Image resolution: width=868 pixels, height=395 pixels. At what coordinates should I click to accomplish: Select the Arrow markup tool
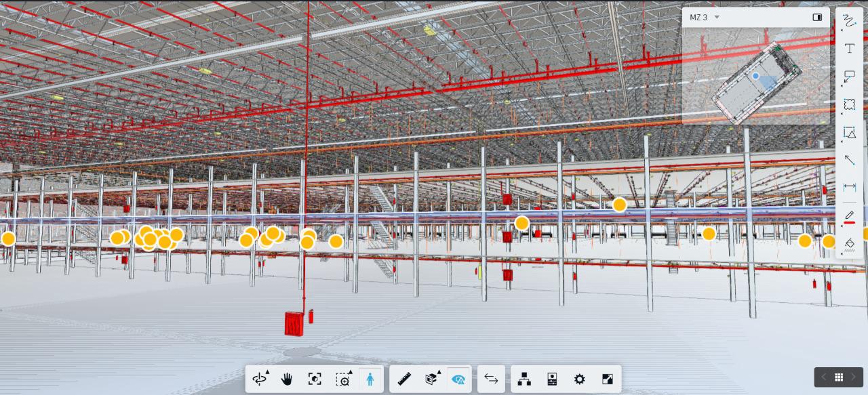click(x=849, y=160)
